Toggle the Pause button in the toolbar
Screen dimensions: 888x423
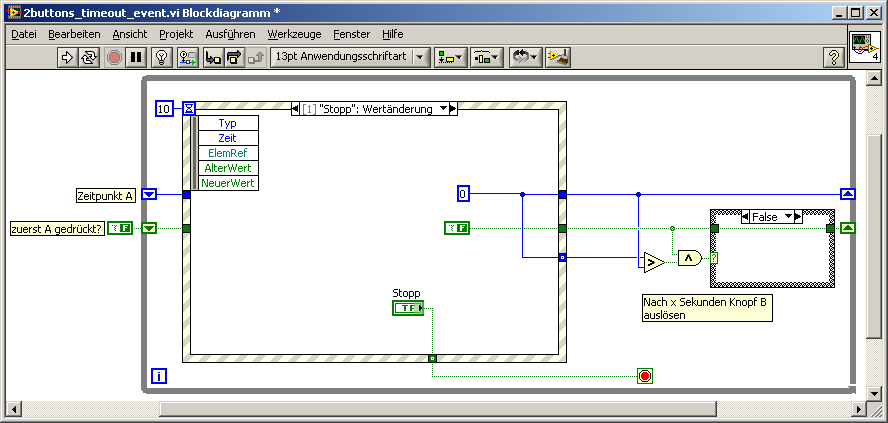click(x=136, y=57)
